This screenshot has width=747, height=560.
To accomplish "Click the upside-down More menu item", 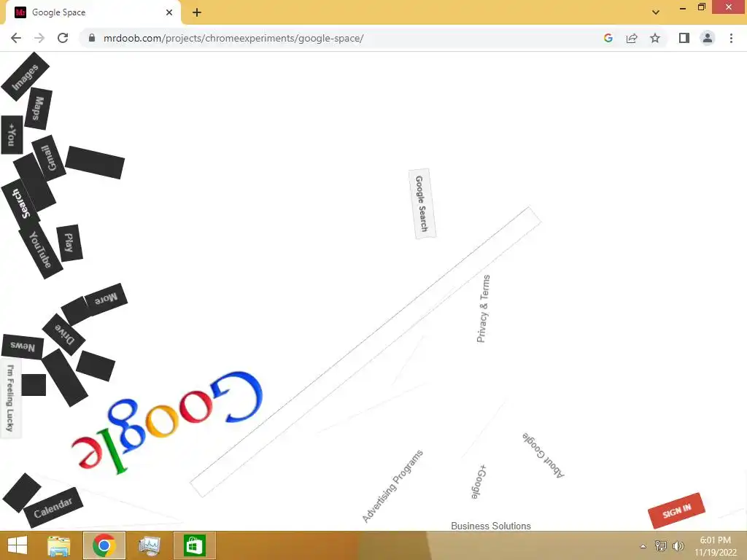I will 106,298.
